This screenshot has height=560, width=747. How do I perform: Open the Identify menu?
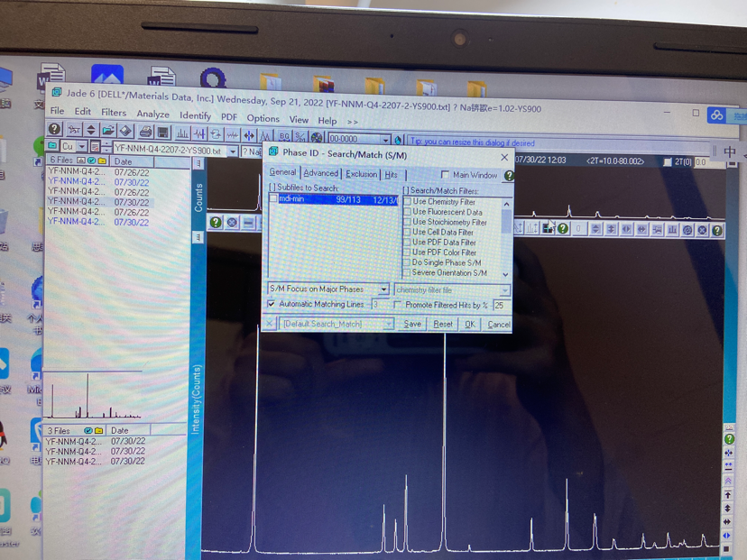pyautogui.click(x=196, y=115)
